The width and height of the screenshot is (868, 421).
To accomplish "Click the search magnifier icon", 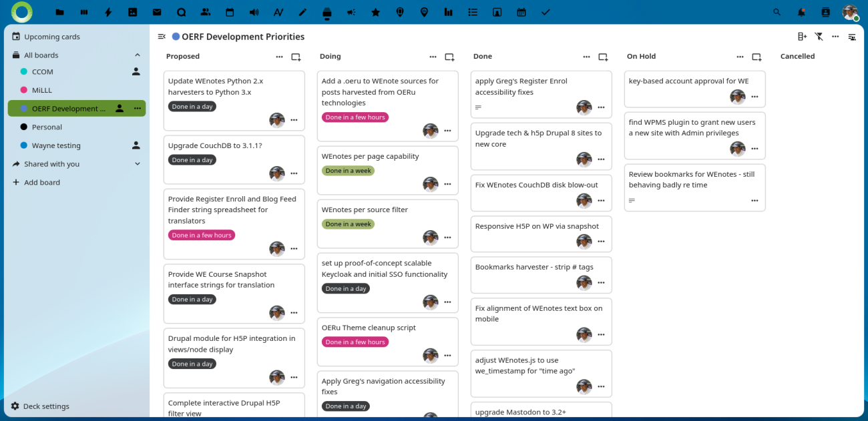I will click(x=777, y=12).
